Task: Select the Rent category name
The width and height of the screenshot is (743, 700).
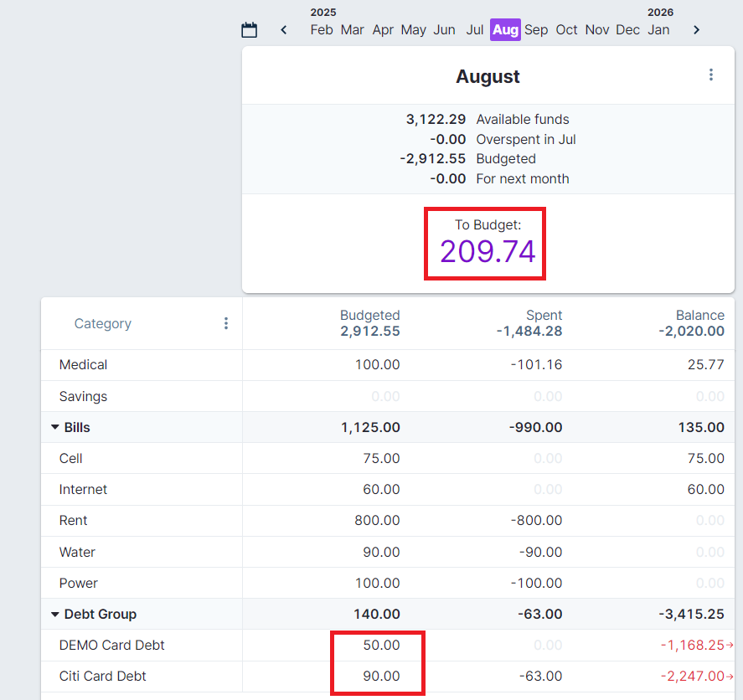Action: tap(73, 520)
